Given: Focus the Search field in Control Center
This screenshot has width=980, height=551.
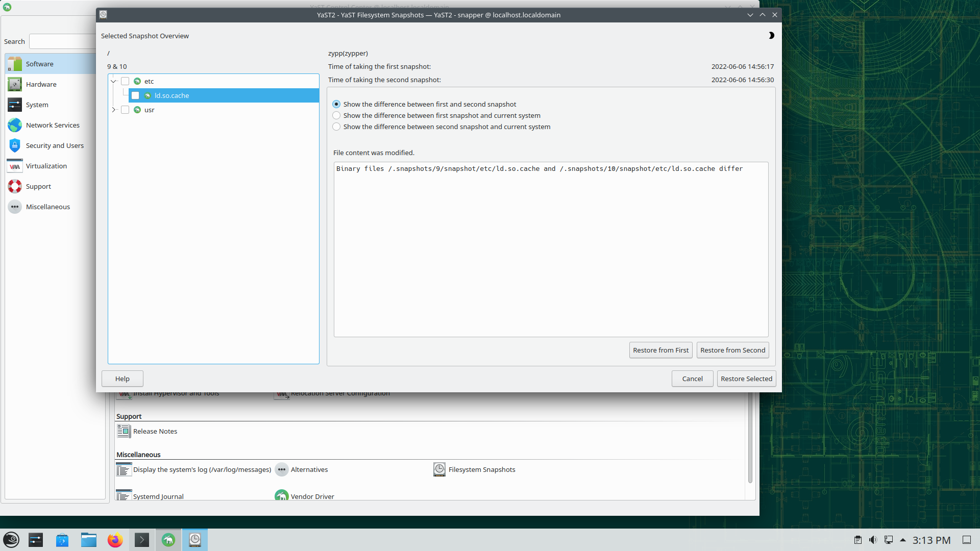Looking at the screenshot, I should pos(63,41).
